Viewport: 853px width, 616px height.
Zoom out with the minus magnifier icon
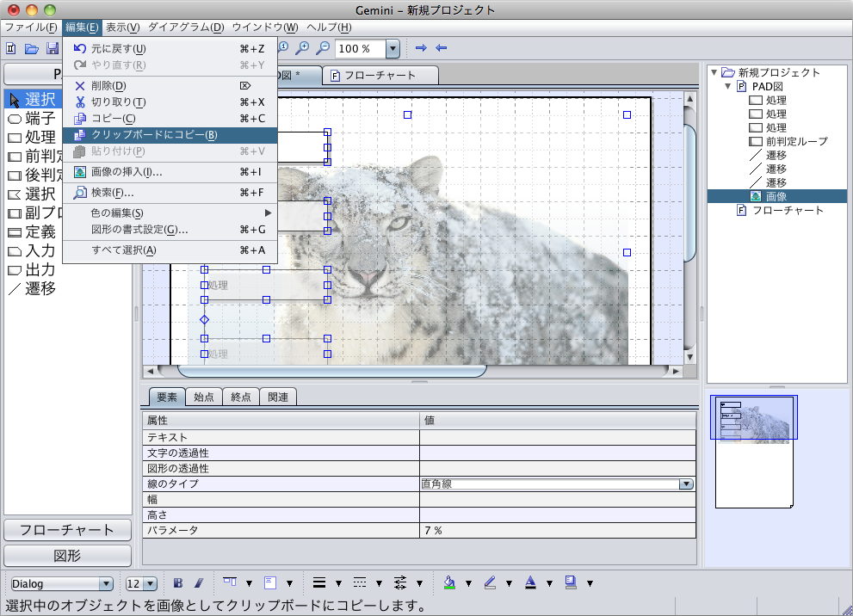323,48
